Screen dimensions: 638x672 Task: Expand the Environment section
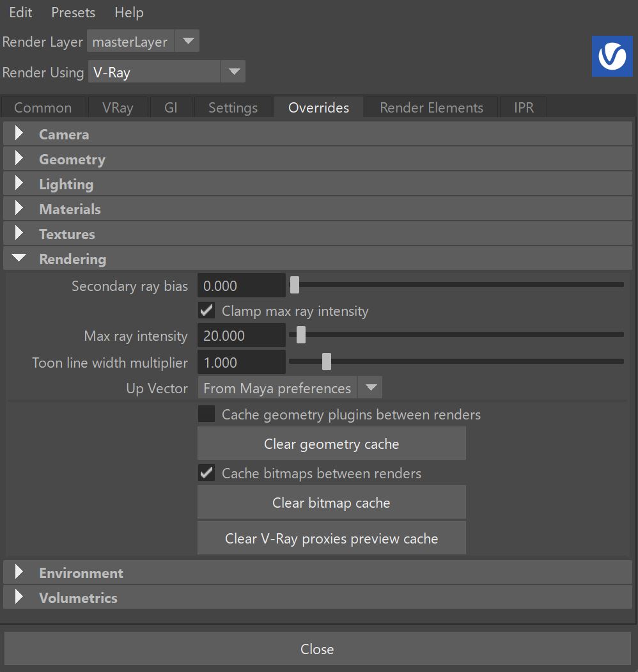318,572
